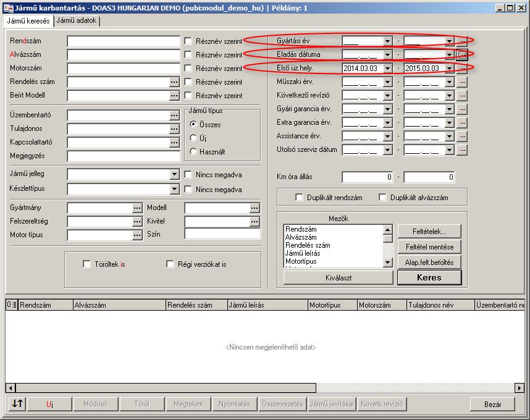Enable Résznév szerint for Alvázszám
Image resolution: width=530 pixels, height=420 pixels.
188,54
